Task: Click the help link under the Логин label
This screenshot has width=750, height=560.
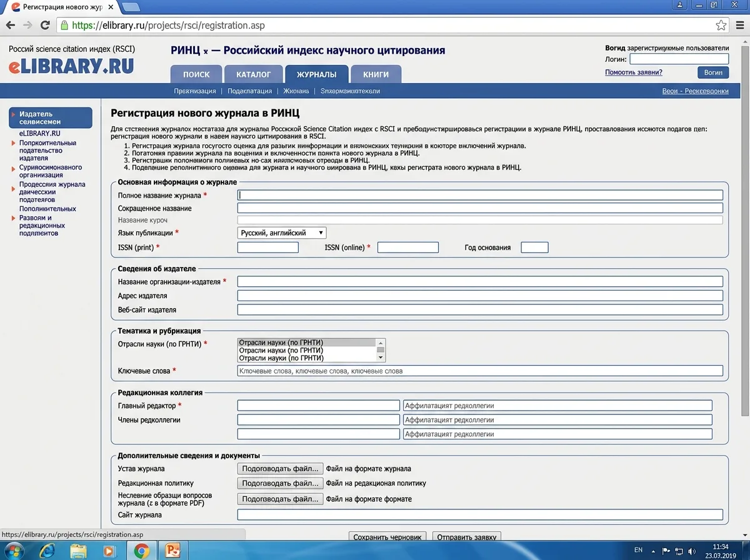Action: pos(634,72)
